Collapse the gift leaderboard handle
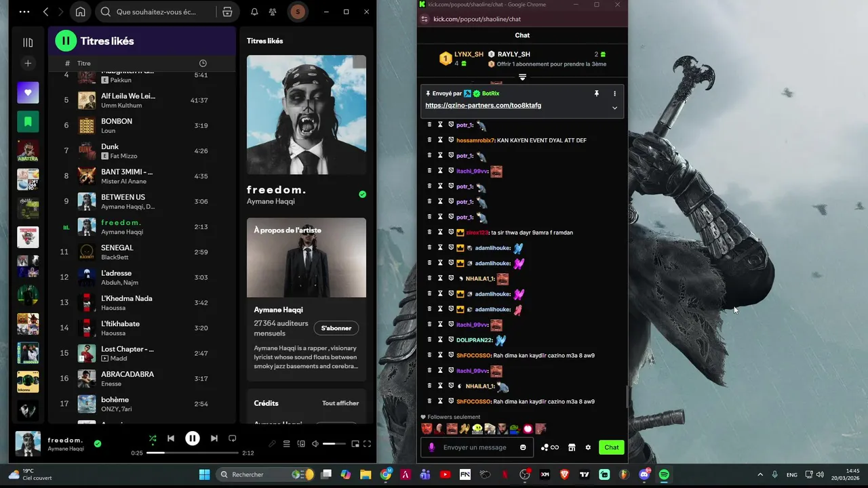The height and width of the screenshot is (488, 868). [522, 77]
